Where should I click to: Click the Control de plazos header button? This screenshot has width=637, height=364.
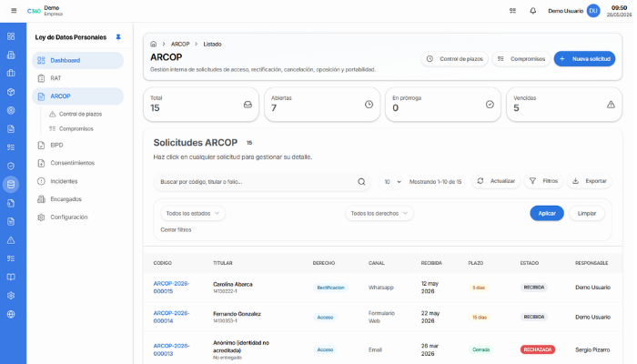pos(455,59)
